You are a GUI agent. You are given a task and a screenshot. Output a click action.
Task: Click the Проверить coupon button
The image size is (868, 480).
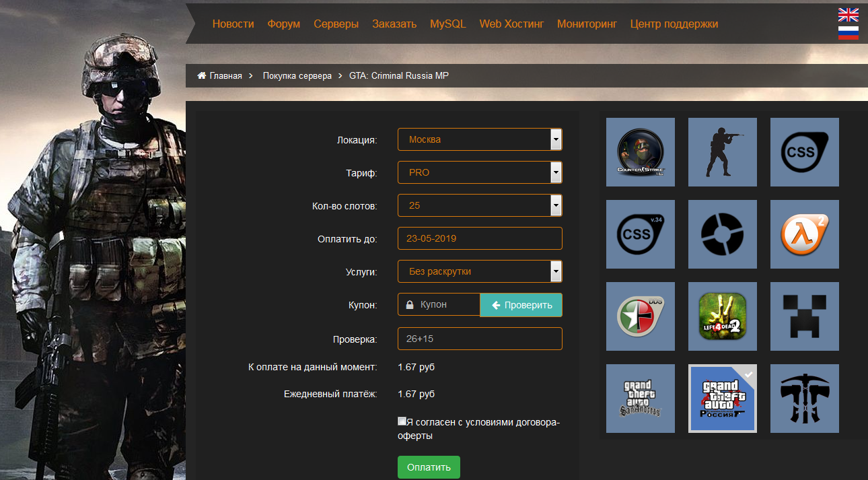[521, 305]
